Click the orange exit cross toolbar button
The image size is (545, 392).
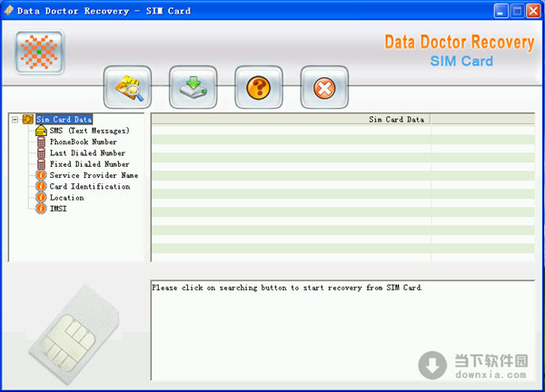click(x=324, y=87)
